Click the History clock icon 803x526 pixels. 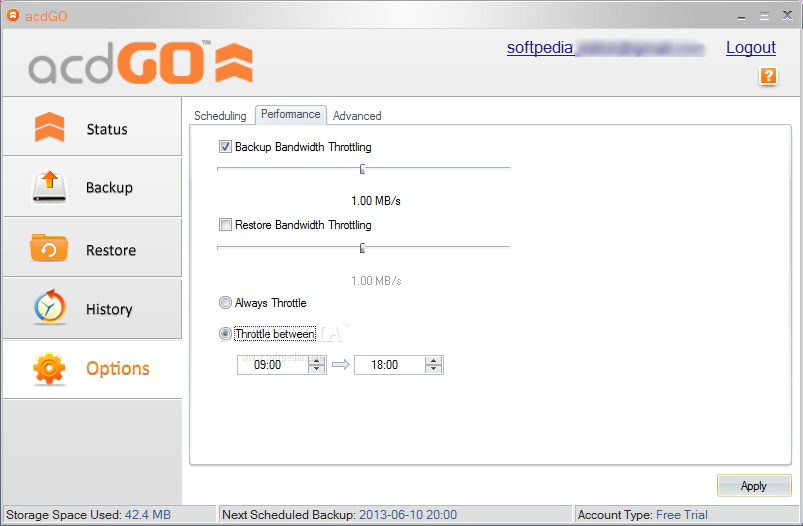pos(49,307)
